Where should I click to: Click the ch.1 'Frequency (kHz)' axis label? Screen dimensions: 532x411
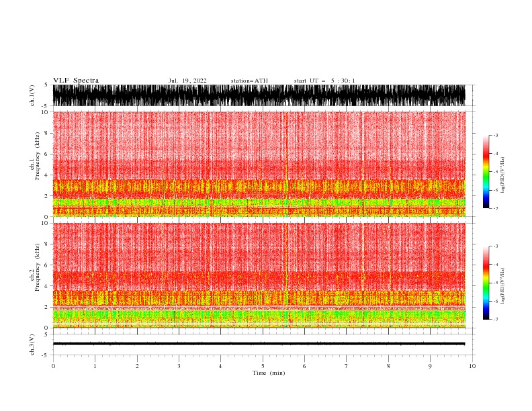38,156
